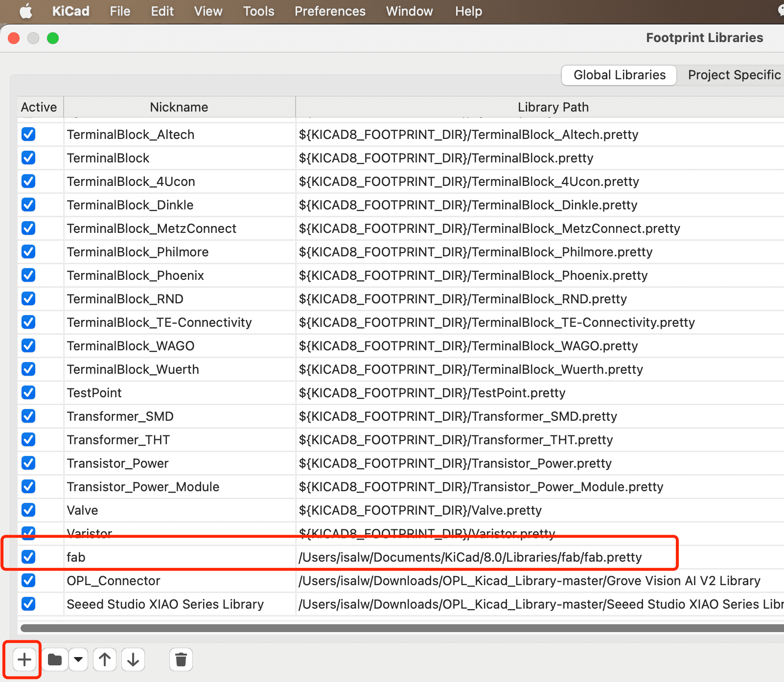Move selected library down with arrow
The width and height of the screenshot is (784, 682).
pos(133,659)
